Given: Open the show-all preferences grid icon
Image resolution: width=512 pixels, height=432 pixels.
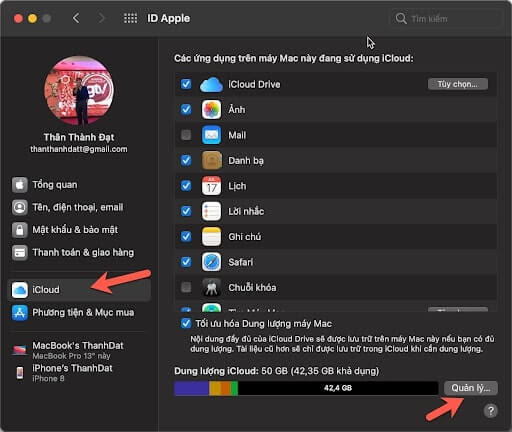Looking at the screenshot, I should click(x=130, y=18).
